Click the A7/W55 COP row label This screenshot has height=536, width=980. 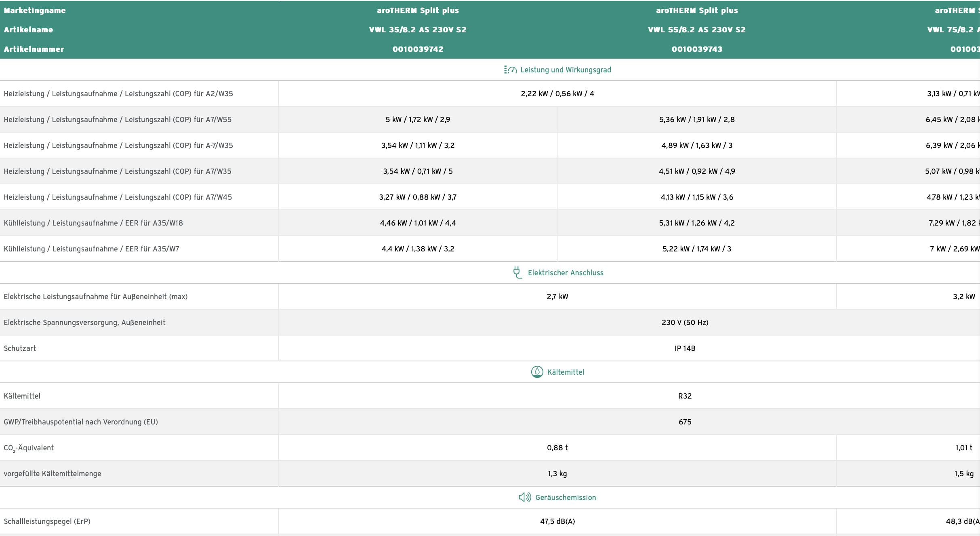(x=118, y=120)
